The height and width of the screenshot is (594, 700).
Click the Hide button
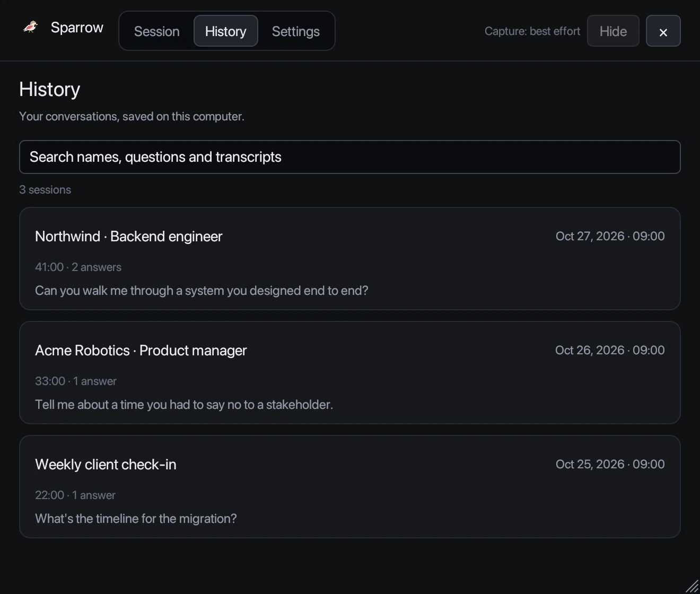613,31
